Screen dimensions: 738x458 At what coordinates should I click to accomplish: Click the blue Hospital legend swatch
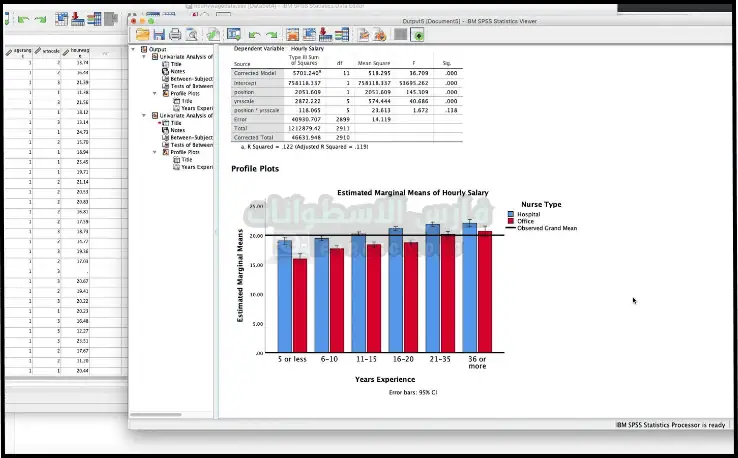[510, 214]
